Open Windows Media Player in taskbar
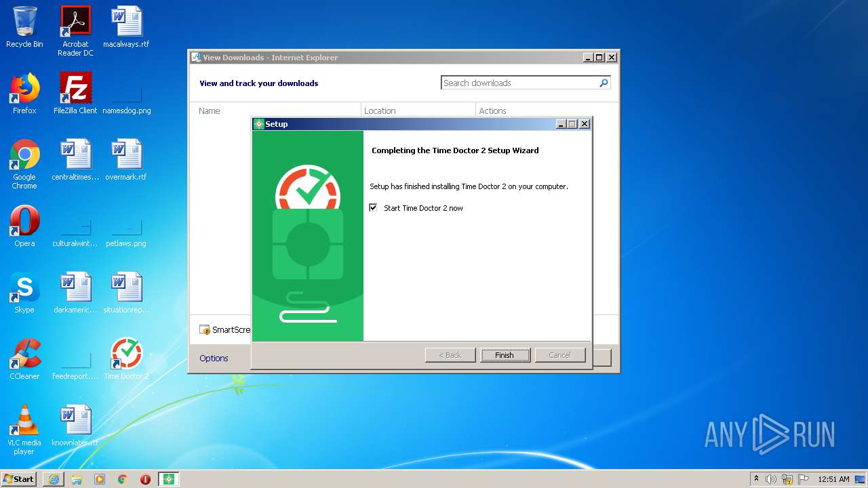The height and width of the screenshot is (488, 868). 100,479
